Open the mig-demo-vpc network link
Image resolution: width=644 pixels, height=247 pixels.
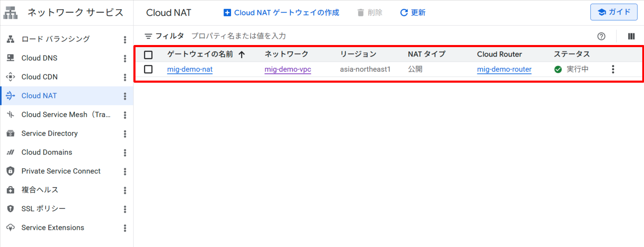pos(288,69)
